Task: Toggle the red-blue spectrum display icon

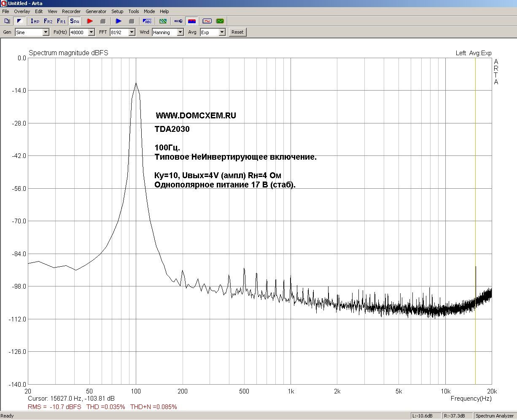Action: click(x=191, y=21)
